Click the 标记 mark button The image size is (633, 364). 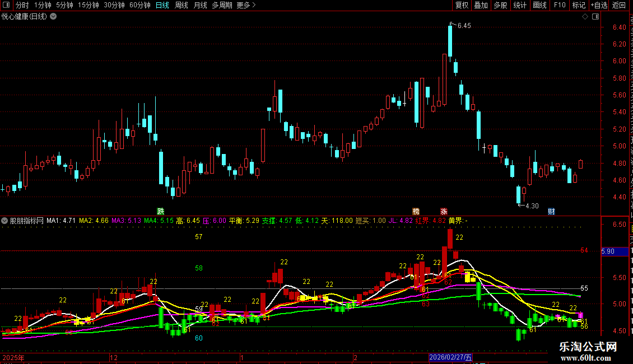coord(579,5)
